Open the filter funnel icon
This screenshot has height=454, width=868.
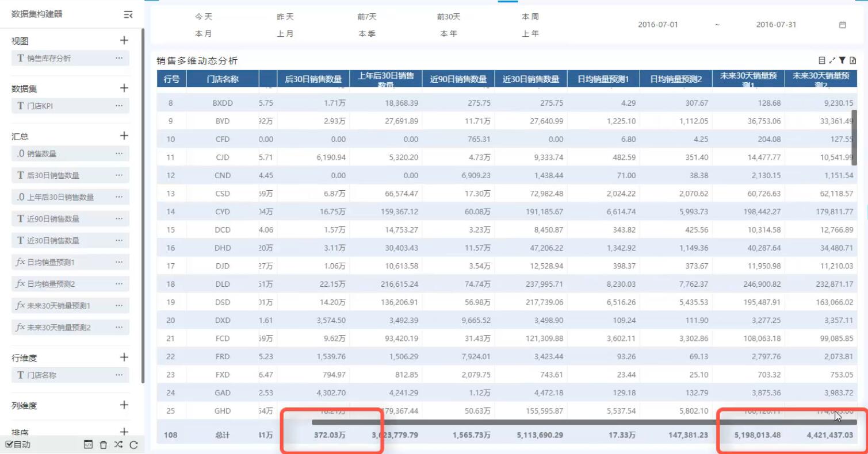click(x=842, y=60)
